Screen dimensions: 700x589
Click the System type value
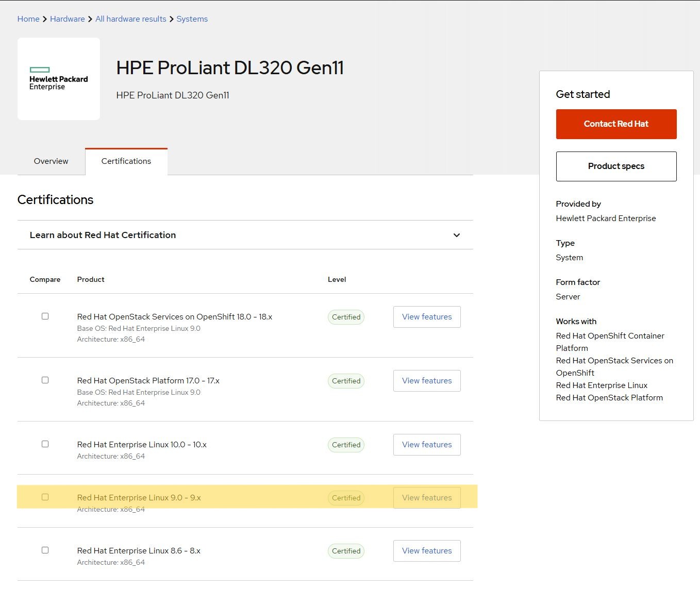[570, 258]
